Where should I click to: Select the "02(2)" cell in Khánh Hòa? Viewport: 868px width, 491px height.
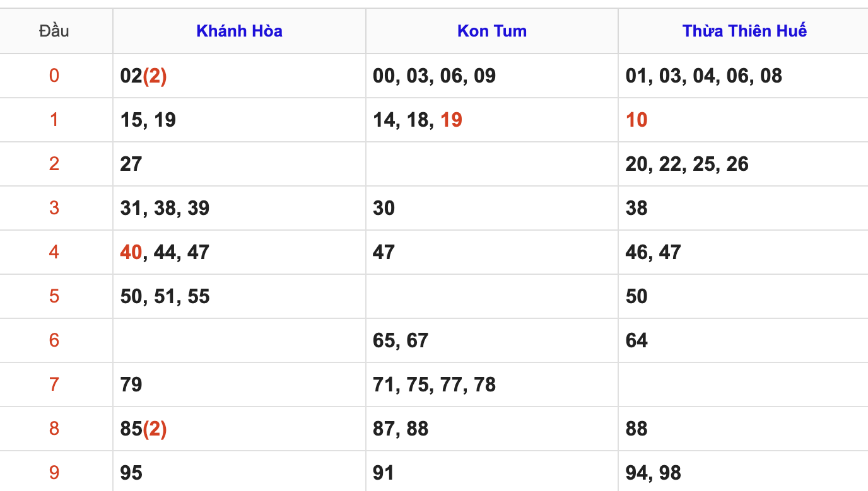click(x=143, y=76)
